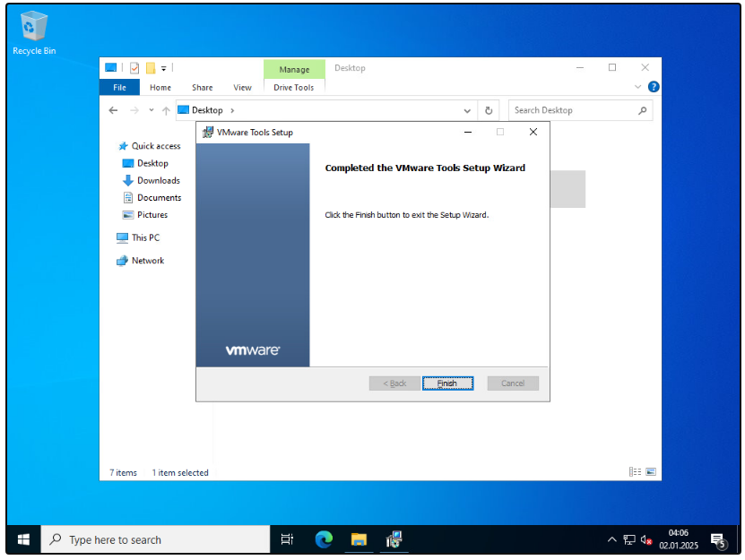Click the disabled Back button in setup wizard
Viewport: 745px width, 560px height.
coord(394,383)
